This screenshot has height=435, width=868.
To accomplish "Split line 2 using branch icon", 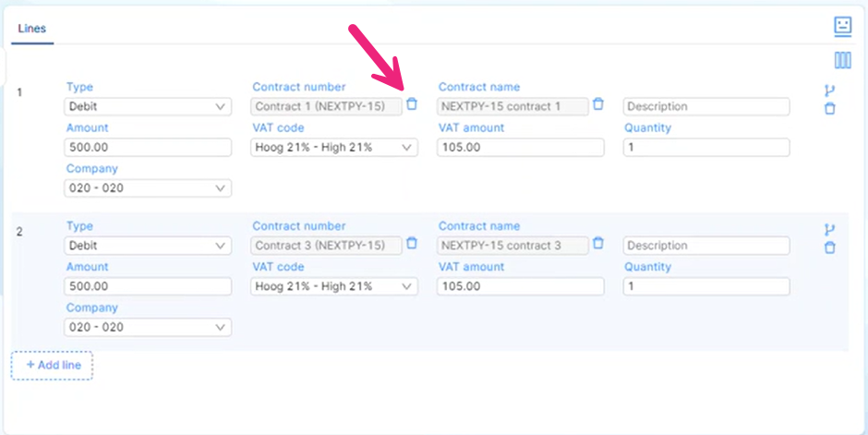I will pyautogui.click(x=829, y=230).
